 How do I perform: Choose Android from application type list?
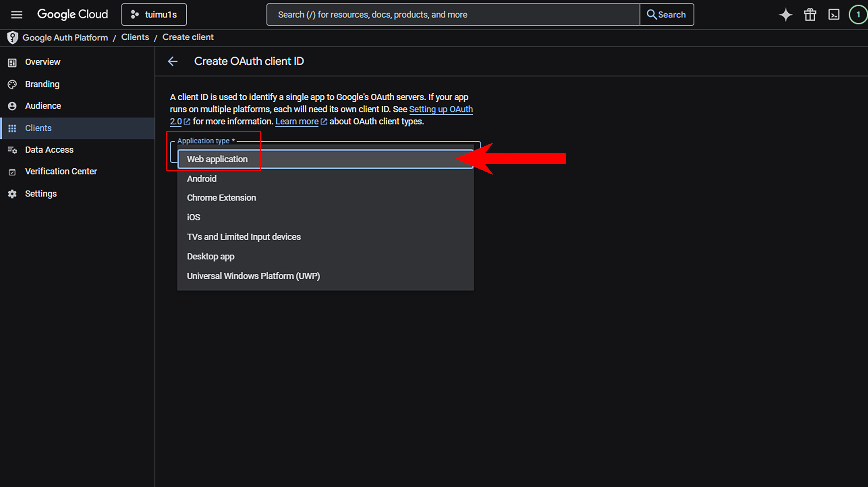point(201,179)
